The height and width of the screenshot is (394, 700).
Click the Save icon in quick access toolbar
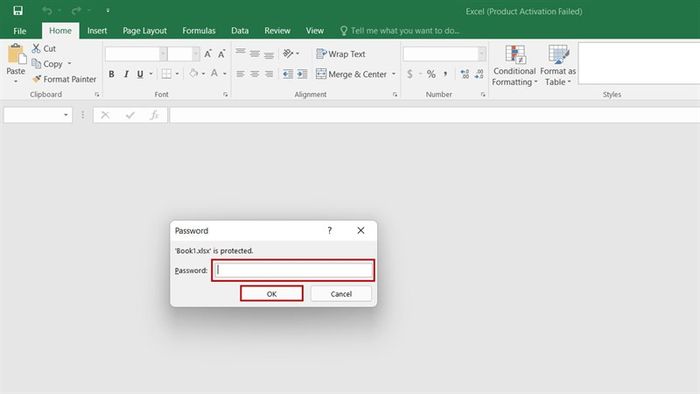[18, 11]
